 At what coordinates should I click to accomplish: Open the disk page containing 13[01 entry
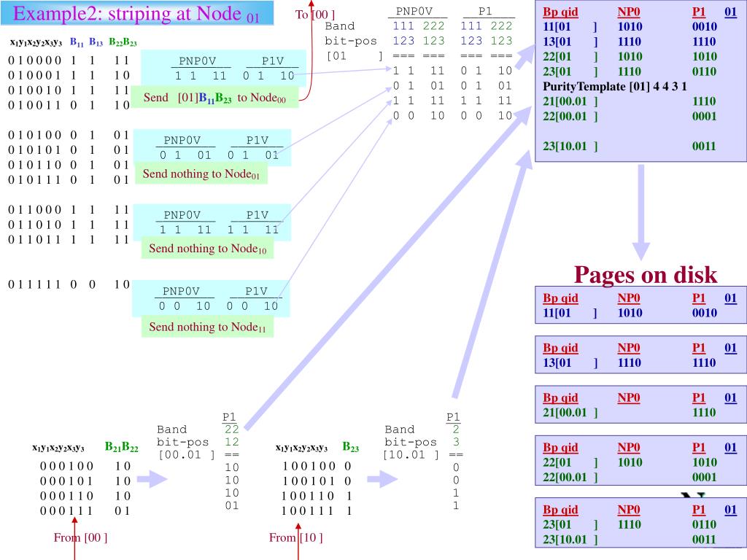coord(640,355)
